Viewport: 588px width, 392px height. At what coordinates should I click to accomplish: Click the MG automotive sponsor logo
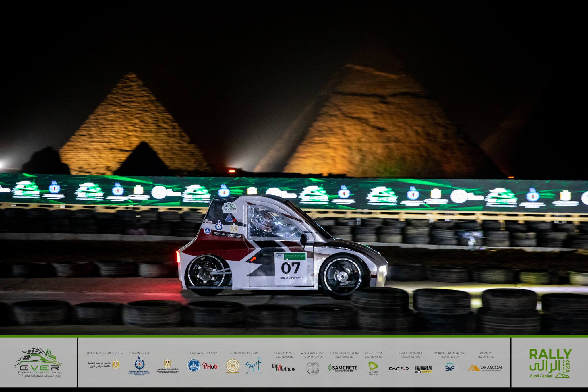[x=313, y=368]
